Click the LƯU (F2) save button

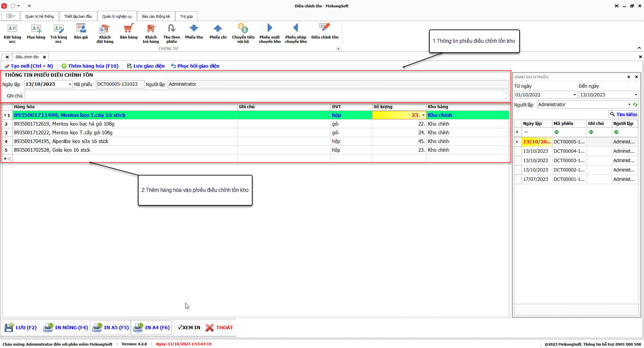click(21, 328)
